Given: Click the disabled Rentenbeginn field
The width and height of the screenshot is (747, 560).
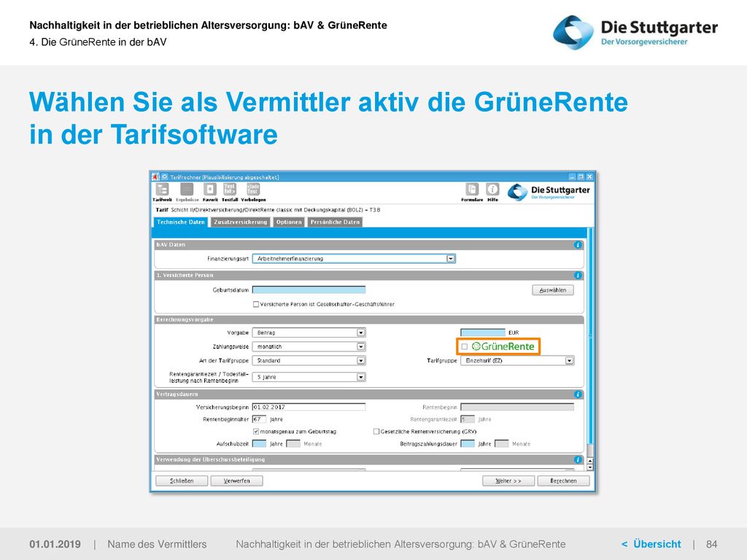Looking at the screenshot, I should click(x=517, y=407).
